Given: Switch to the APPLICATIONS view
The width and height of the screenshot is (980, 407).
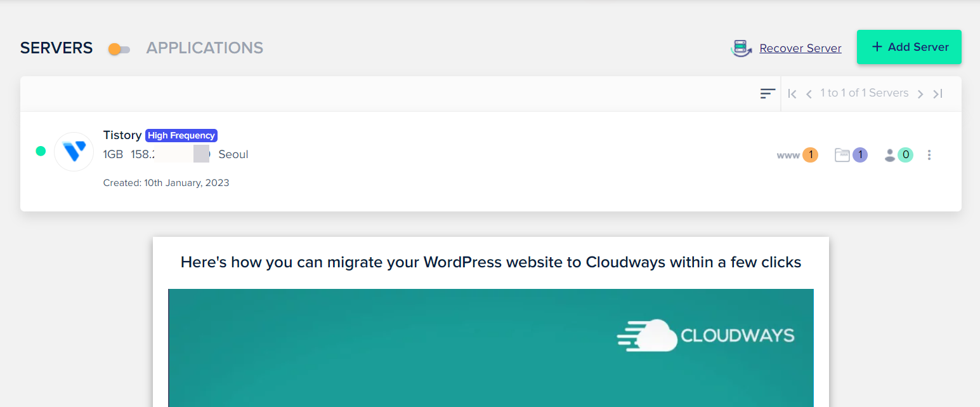Looking at the screenshot, I should (204, 48).
